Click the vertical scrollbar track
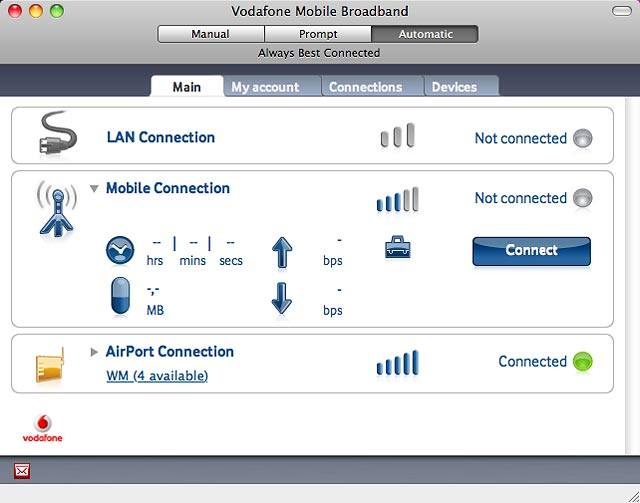 pyautogui.click(x=633, y=276)
